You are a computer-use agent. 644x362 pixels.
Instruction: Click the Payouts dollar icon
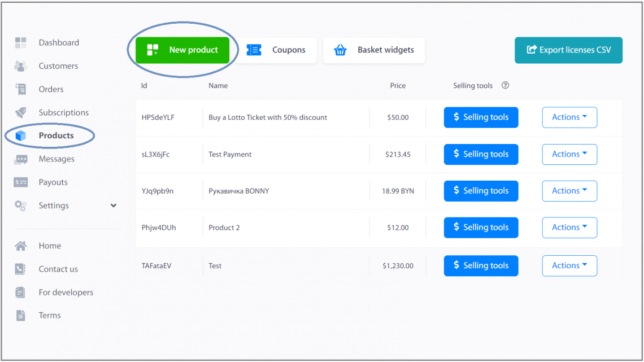[x=21, y=182]
